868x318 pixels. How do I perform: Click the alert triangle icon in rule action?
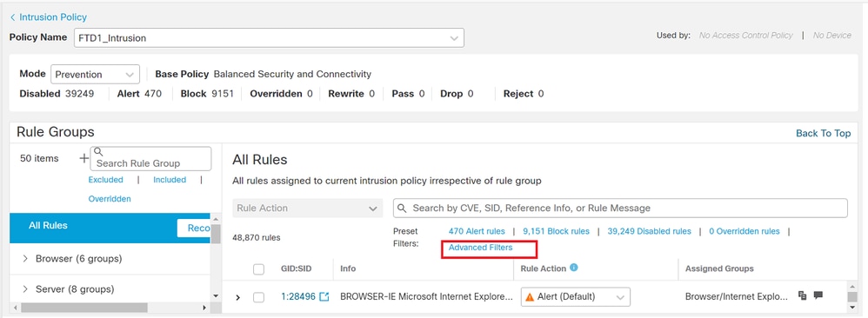coord(530,297)
